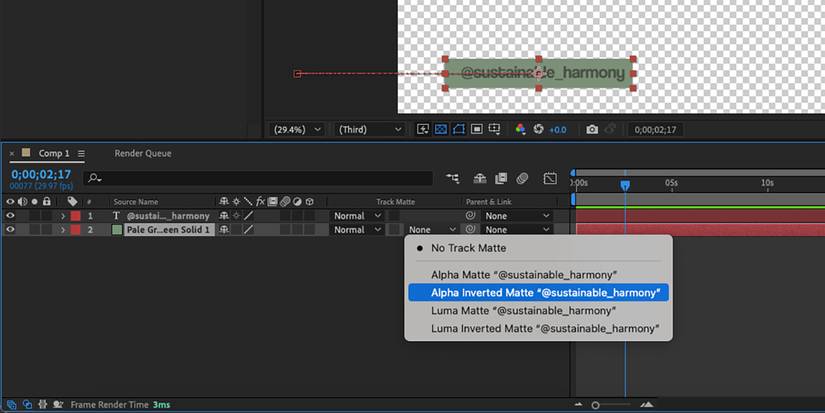The image size is (825, 413).
Task: Choose Luma Inverted Matte "@sustainable_harmony"
Action: [538, 328]
